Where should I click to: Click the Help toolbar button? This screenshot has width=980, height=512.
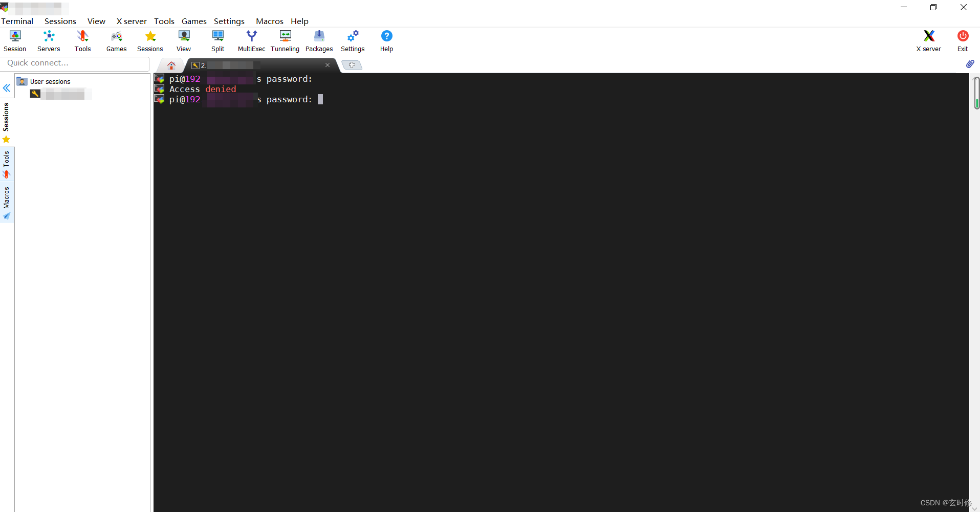[386, 40]
